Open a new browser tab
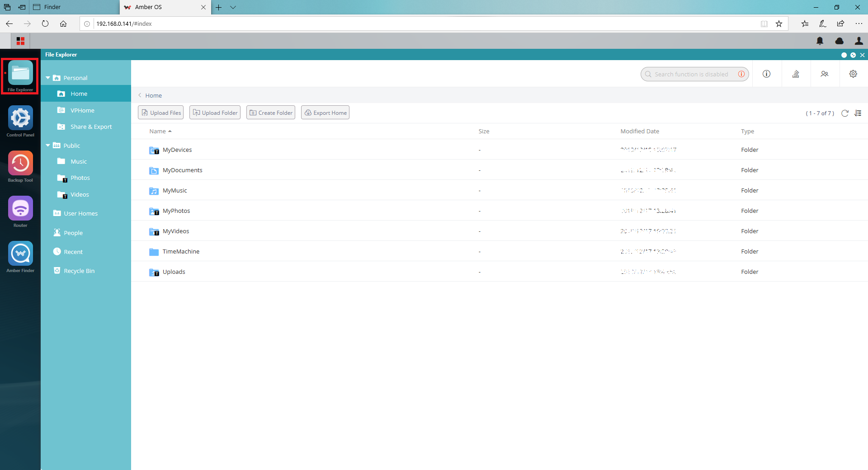Screen dimensions: 868x470 pos(219,7)
